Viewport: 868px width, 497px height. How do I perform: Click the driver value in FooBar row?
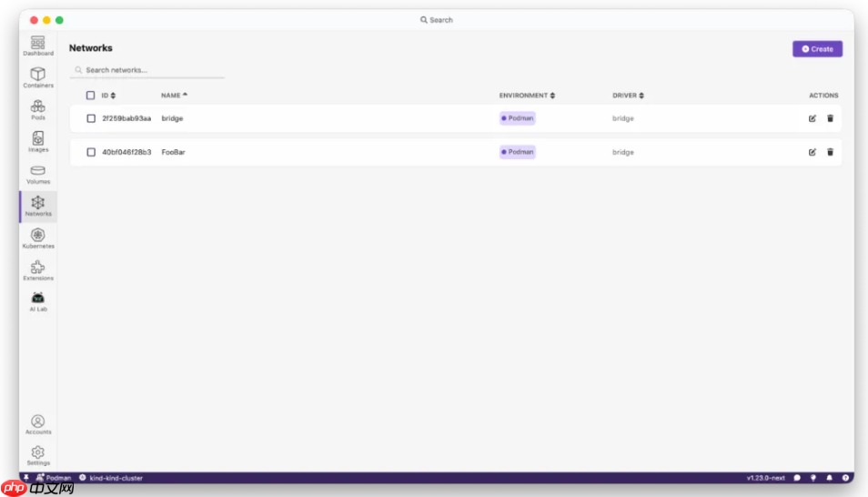(x=622, y=152)
